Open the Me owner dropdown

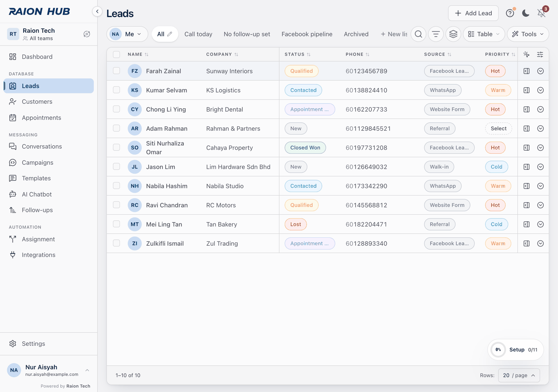127,34
